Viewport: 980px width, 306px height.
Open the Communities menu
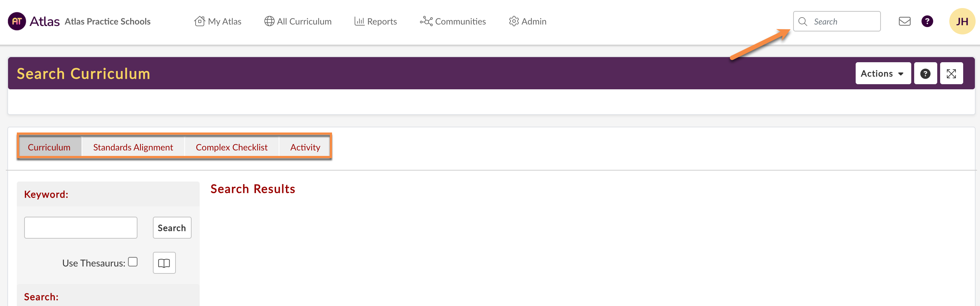tap(453, 22)
